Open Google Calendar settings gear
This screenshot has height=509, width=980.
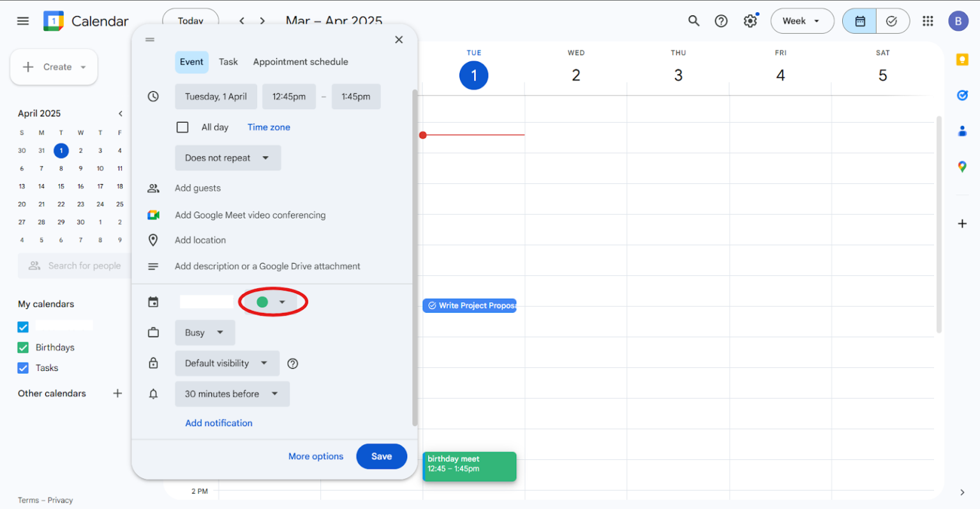point(750,20)
